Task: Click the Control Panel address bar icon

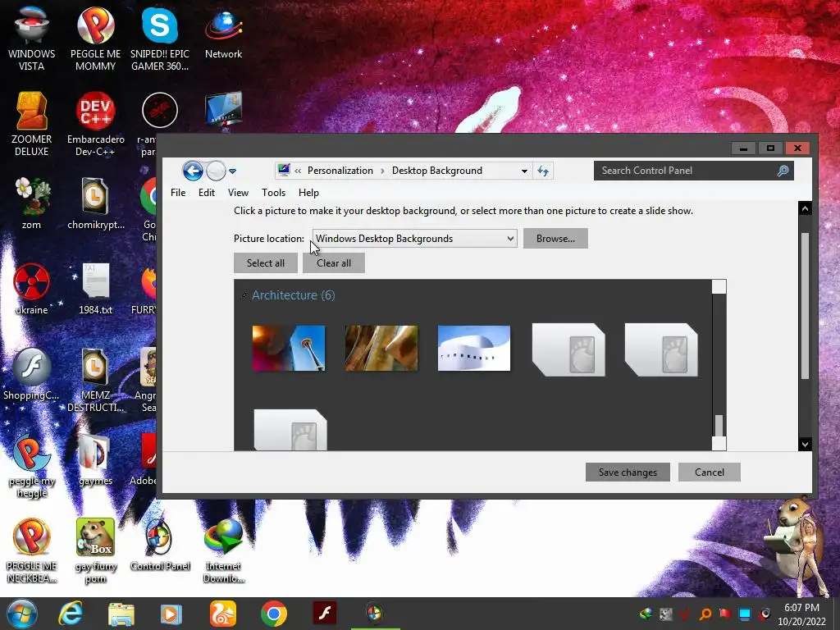Action: click(x=283, y=171)
